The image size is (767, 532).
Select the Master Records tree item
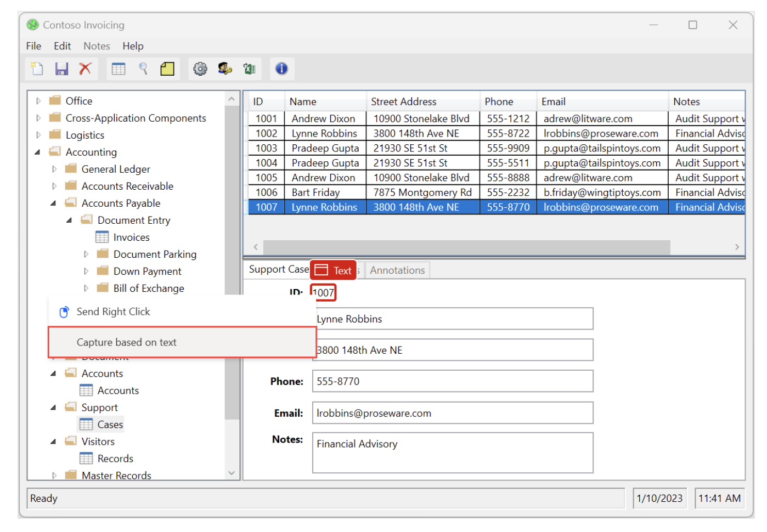click(116, 475)
